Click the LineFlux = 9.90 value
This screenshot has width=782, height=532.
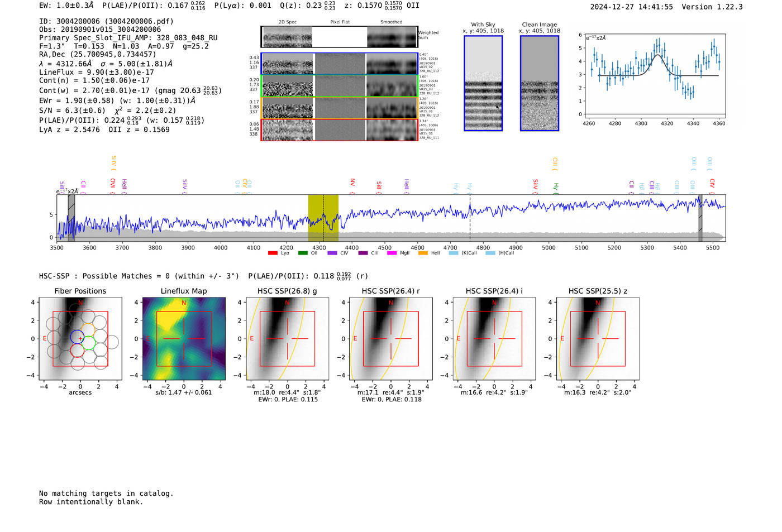point(97,72)
